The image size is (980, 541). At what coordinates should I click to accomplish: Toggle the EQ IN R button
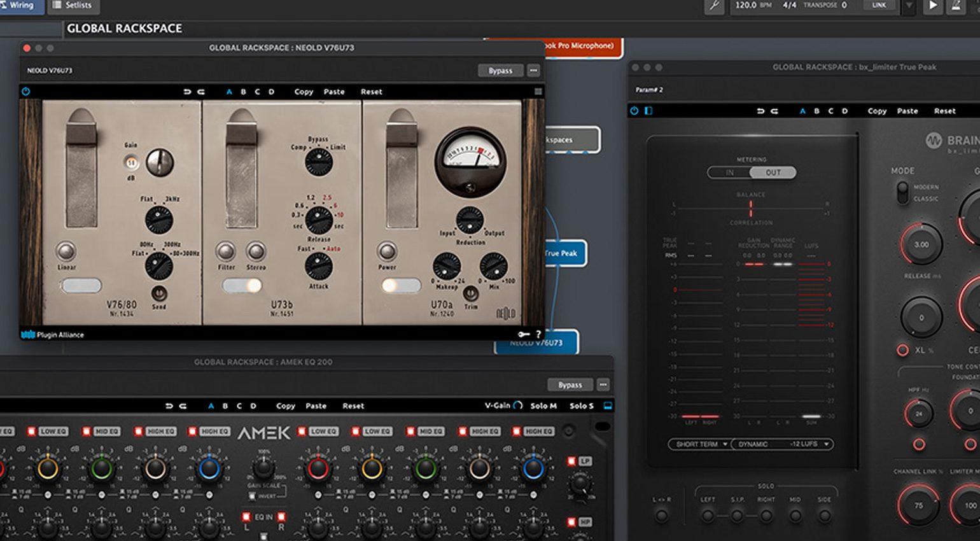coord(281,517)
